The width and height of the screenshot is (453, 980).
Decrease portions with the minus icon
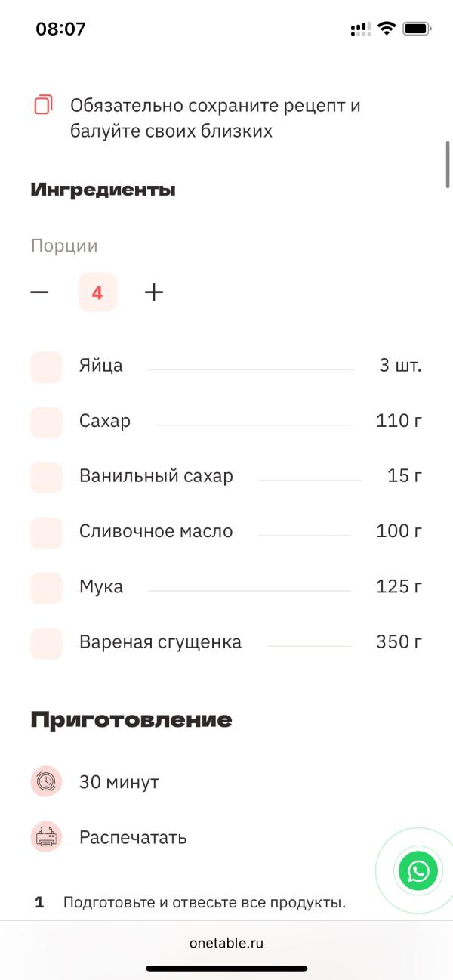(x=40, y=292)
